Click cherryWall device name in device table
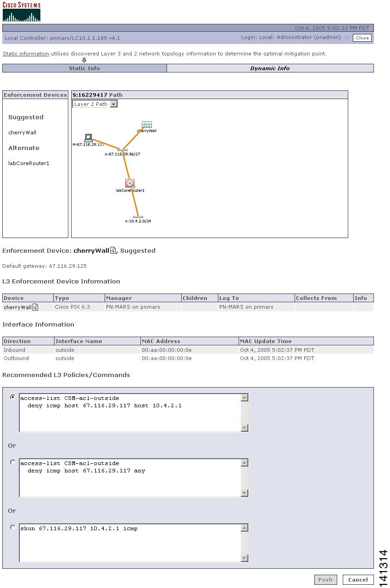This screenshot has width=390, height=588. [17, 307]
